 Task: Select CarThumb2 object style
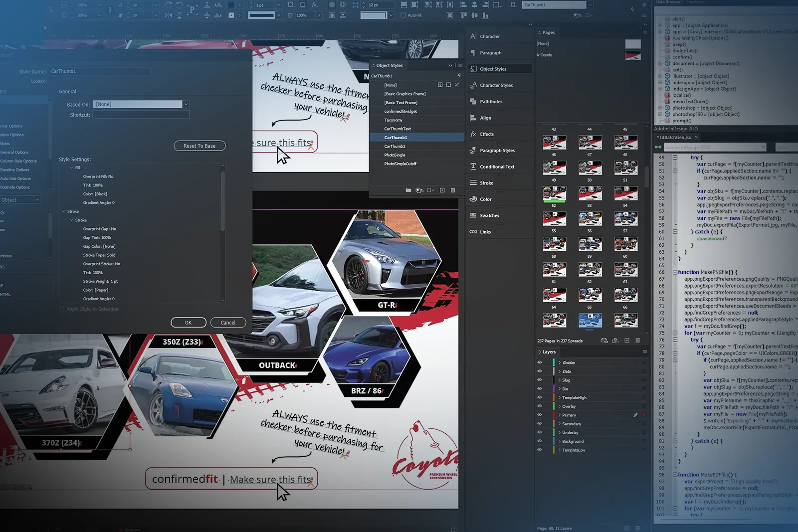point(417,146)
